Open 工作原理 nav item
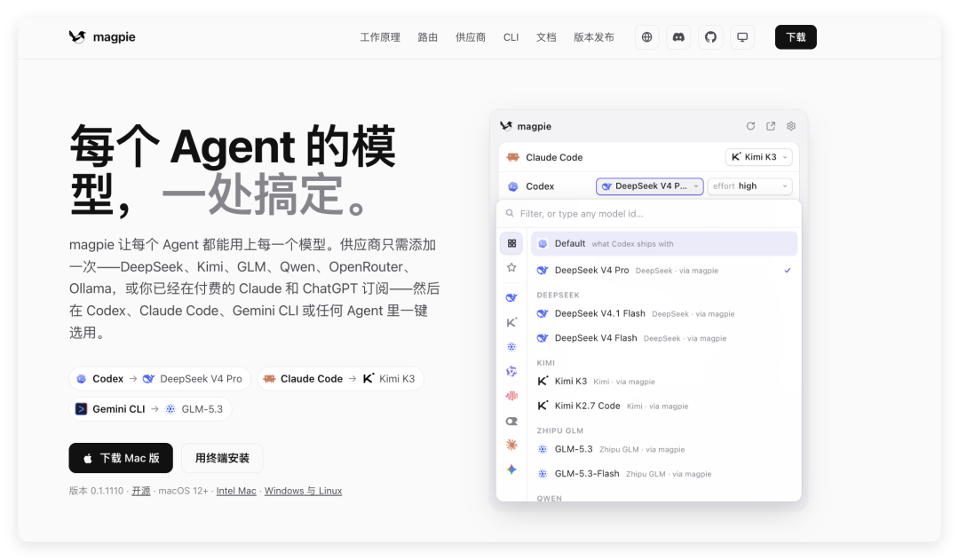Viewport: 959px width, 560px height. [380, 37]
